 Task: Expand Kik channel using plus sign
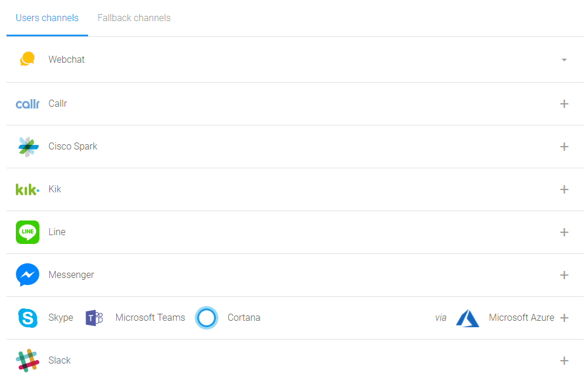[x=564, y=189]
